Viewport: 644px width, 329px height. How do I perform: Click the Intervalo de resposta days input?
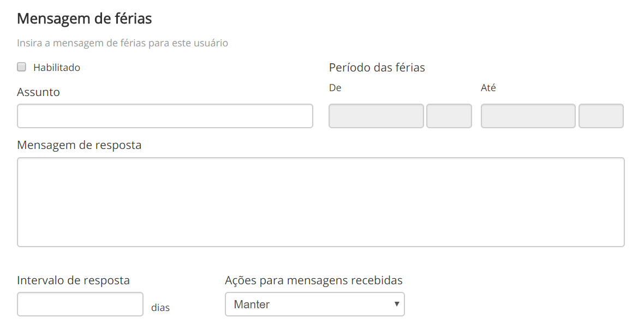click(x=80, y=304)
